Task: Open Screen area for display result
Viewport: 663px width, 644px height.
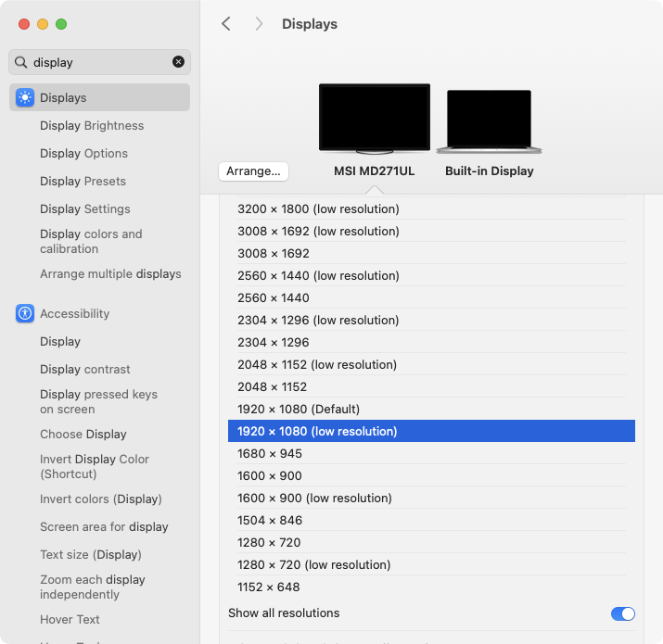Action: [104, 527]
